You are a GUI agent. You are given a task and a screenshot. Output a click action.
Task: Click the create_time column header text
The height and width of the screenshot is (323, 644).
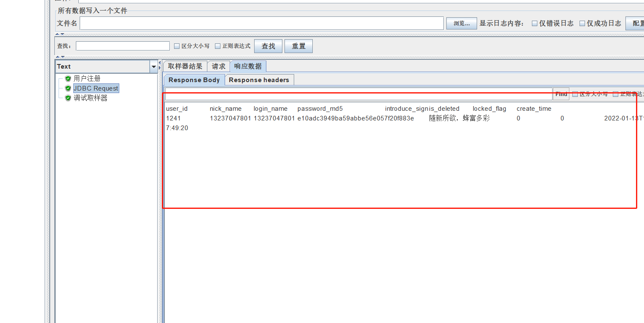click(534, 109)
